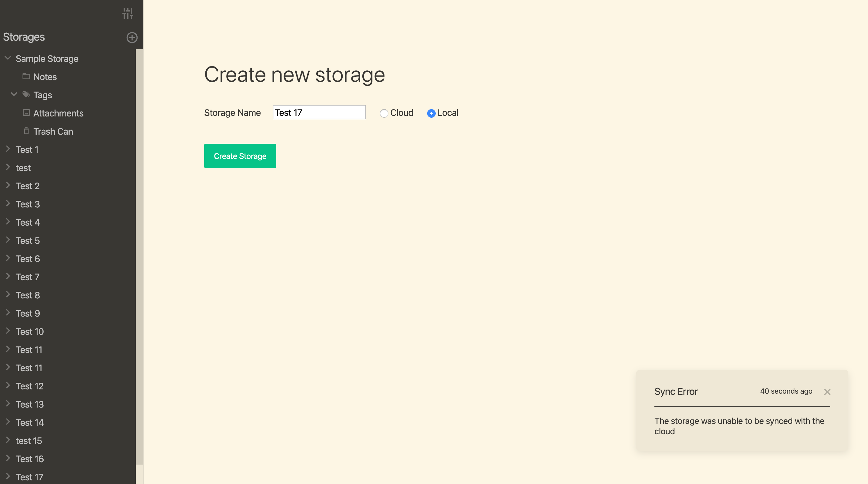Click the sidebar vertical scrollbar

tap(139, 256)
